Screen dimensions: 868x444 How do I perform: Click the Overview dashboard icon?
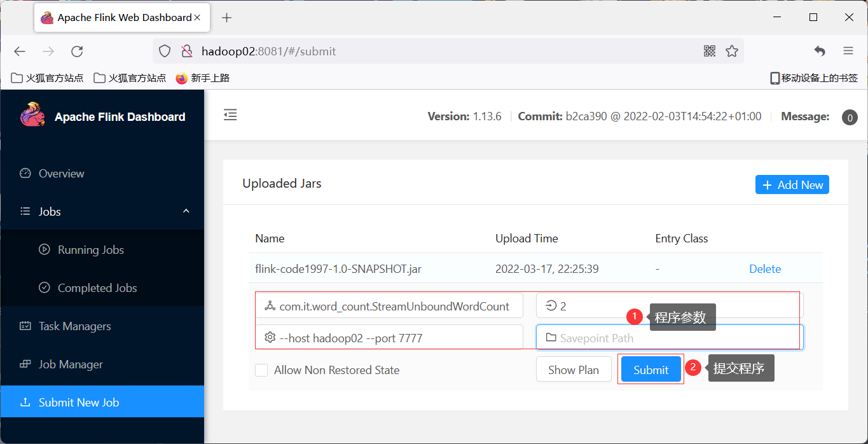[x=25, y=173]
